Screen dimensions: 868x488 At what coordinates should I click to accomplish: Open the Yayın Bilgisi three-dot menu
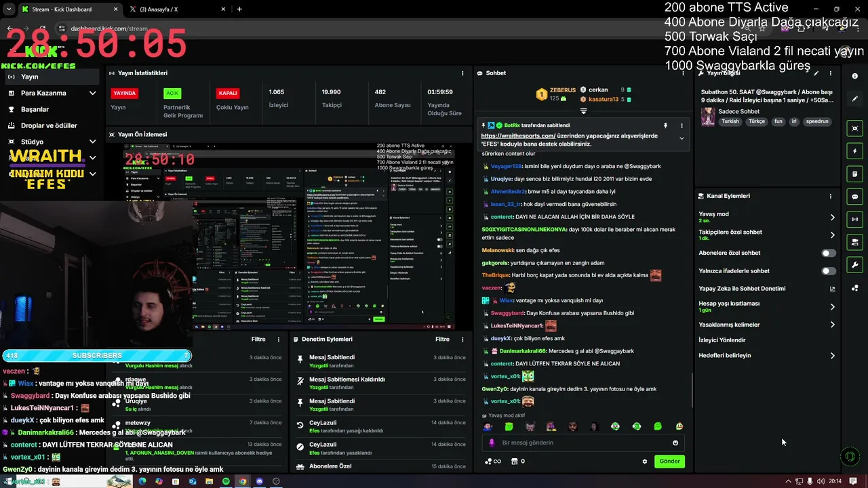pyautogui.click(x=830, y=73)
